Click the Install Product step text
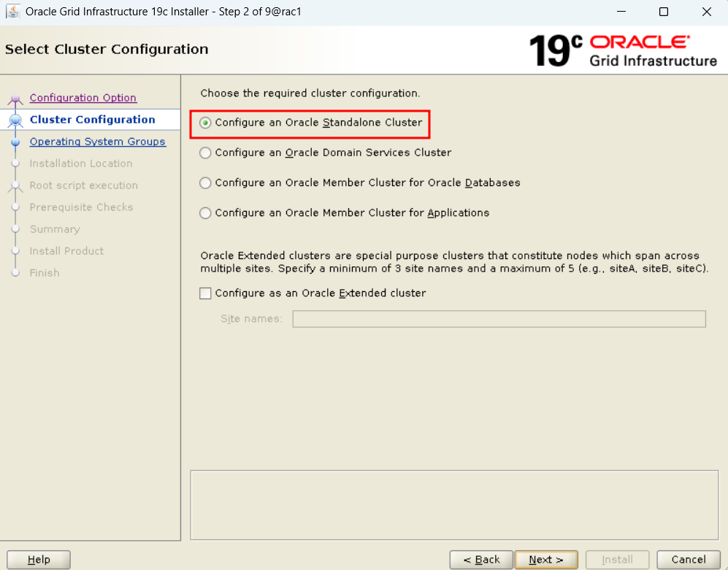Viewport: 728px width, 570px height. pos(66,251)
